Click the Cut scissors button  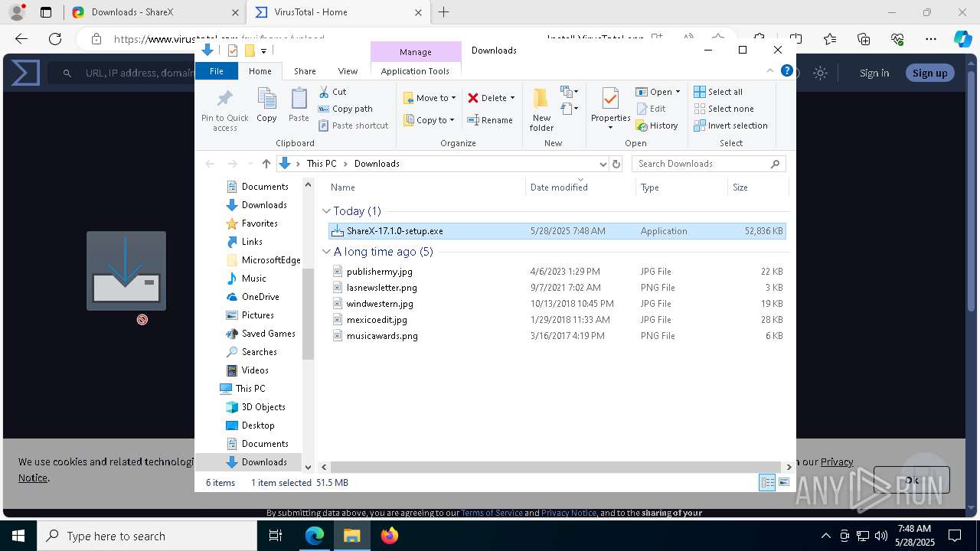pos(333,92)
